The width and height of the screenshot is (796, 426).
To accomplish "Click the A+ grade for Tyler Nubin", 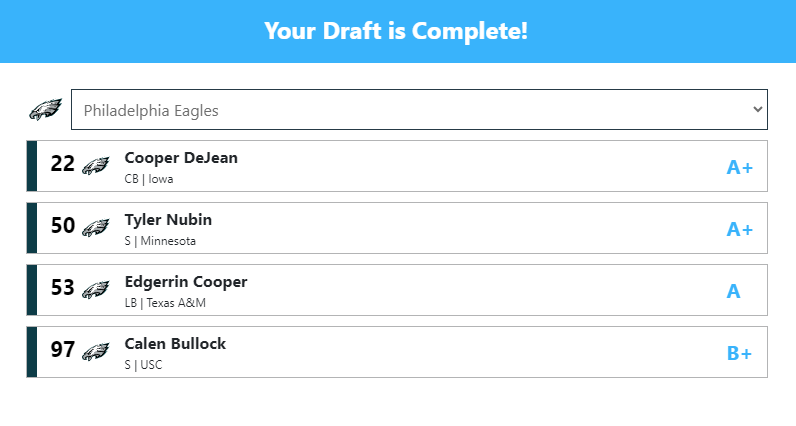I will (x=739, y=229).
